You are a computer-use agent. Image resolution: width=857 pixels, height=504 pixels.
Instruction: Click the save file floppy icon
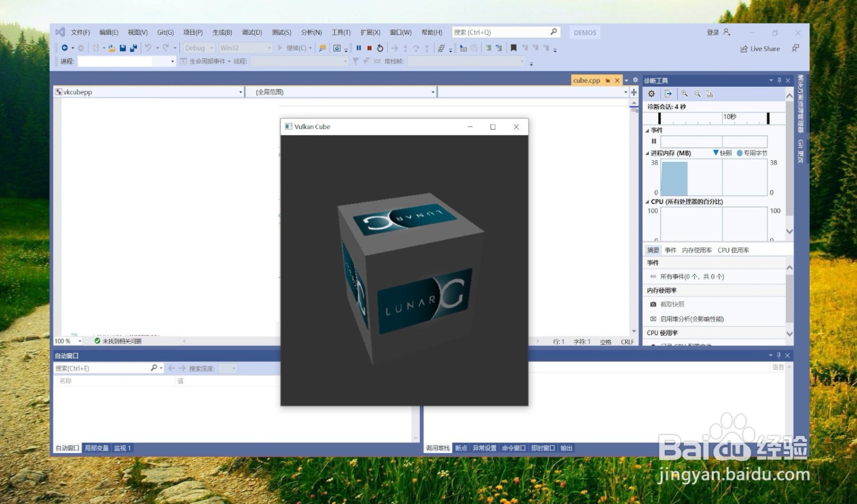click(x=123, y=48)
